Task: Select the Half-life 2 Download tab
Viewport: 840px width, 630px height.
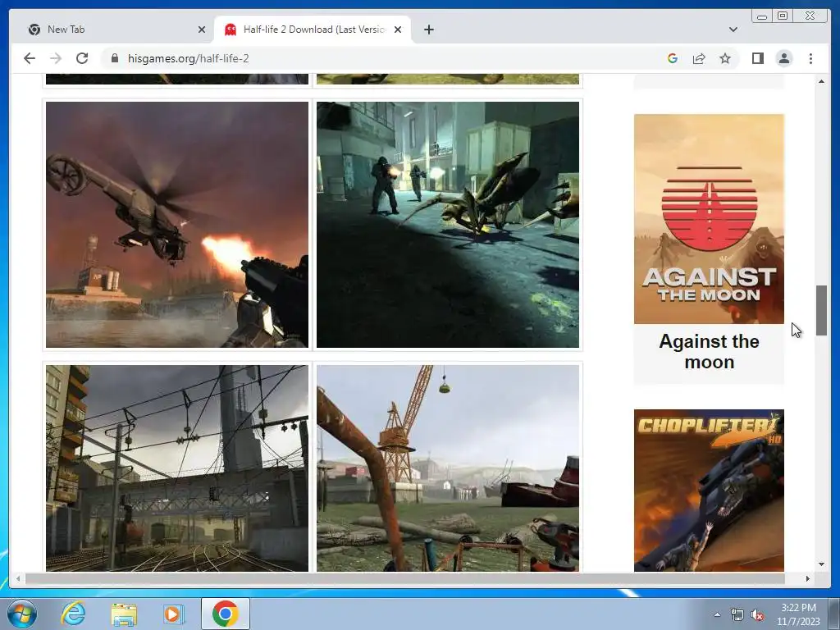Action: tap(313, 30)
